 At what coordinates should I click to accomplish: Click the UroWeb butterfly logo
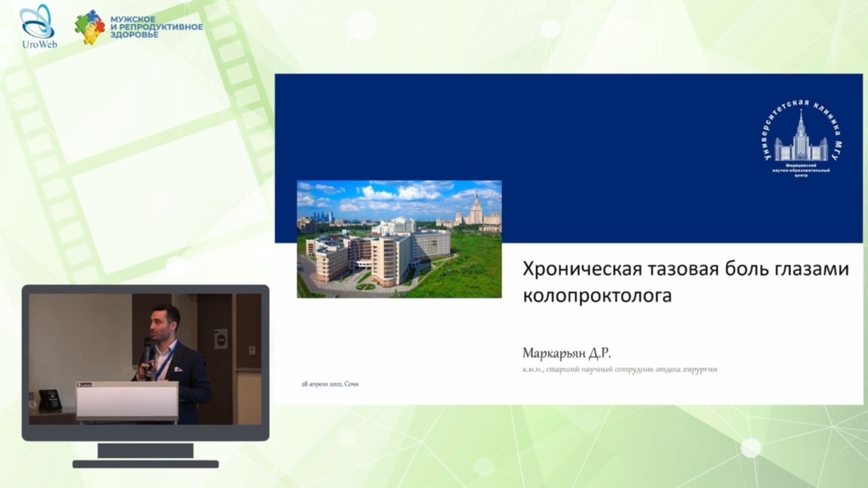pyautogui.click(x=39, y=26)
